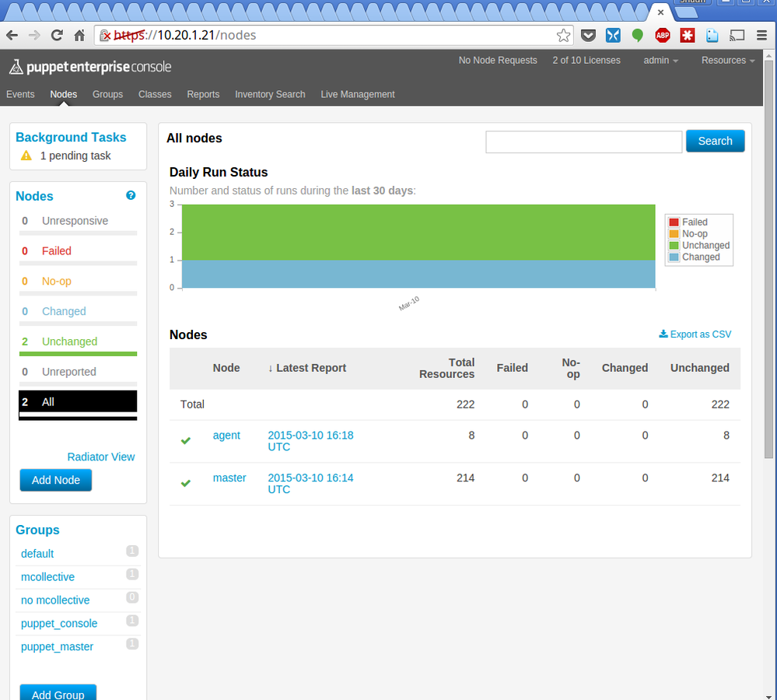
Task: Reload the page with refresh icon
Action: click(57, 35)
